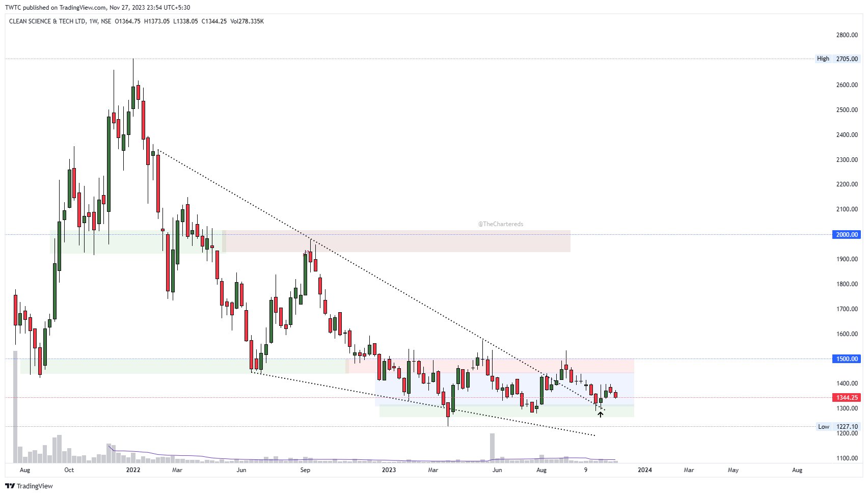This screenshot has width=868, height=495.
Task: Click the red 1344.25 current price tag
Action: (x=847, y=398)
